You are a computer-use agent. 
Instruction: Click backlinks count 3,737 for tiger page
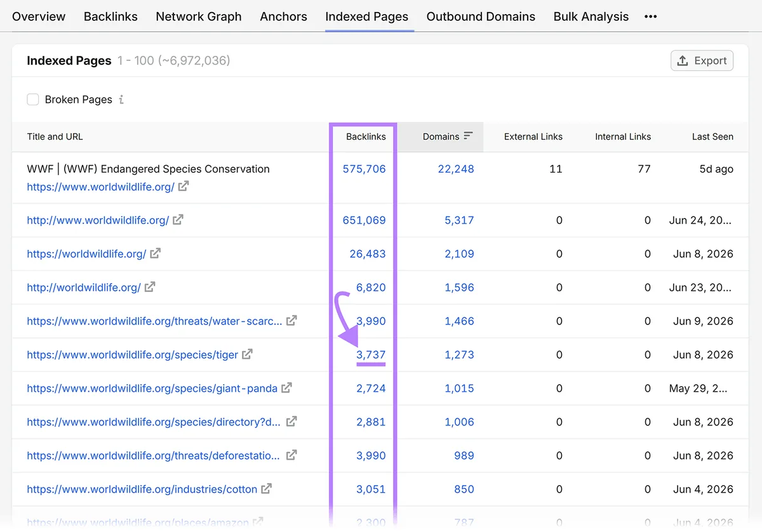coord(371,355)
